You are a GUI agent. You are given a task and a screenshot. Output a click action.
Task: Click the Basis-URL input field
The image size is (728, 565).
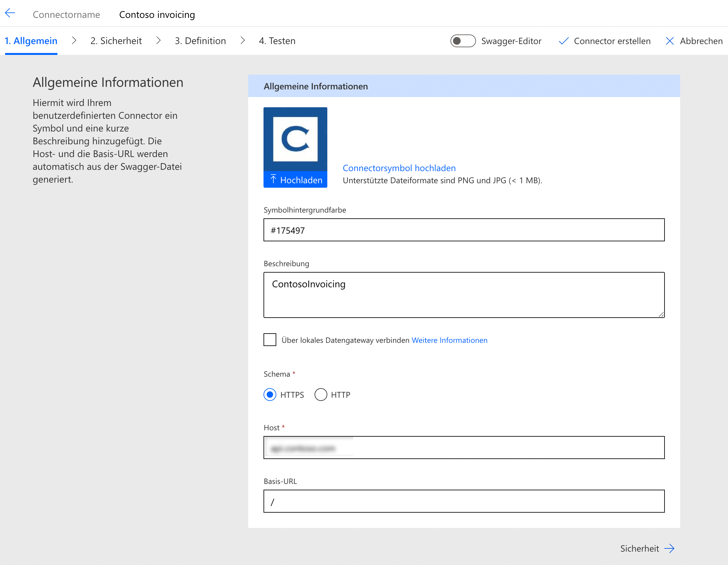(x=464, y=501)
